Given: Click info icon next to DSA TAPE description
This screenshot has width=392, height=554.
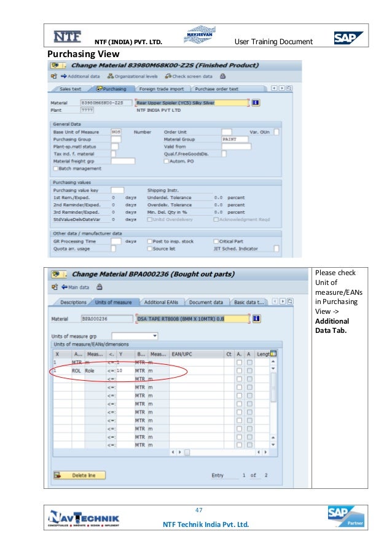Looking at the screenshot, I should coord(257,318).
